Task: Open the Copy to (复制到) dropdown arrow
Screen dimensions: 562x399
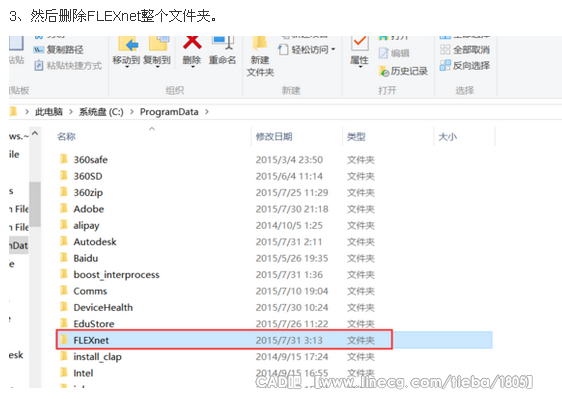Action: [x=157, y=67]
